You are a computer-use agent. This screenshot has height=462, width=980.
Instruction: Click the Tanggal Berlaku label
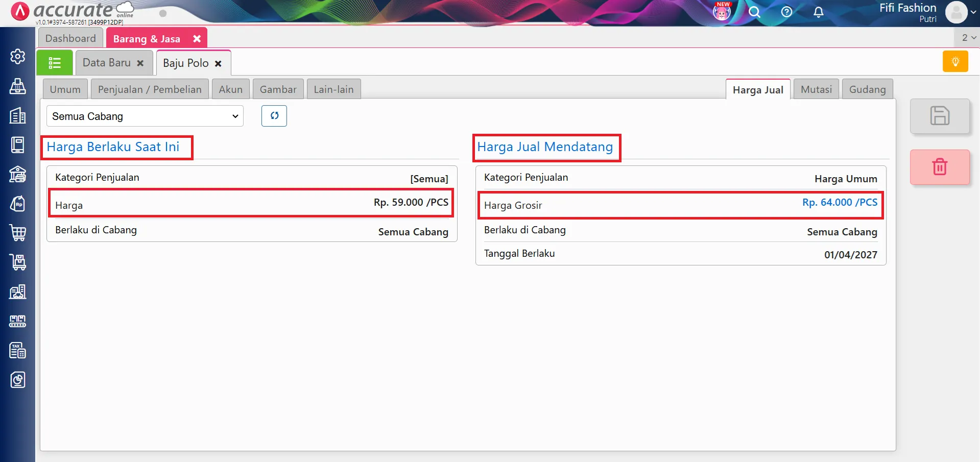click(x=519, y=253)
